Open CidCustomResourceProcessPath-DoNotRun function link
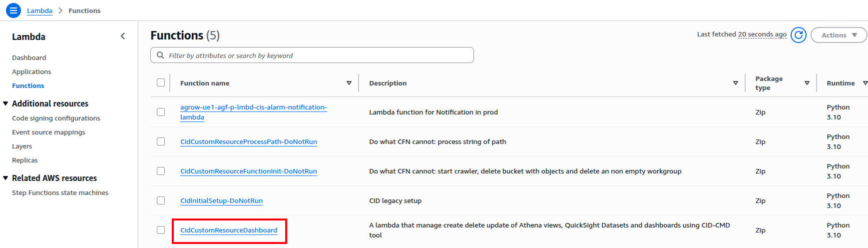 click(249, 141)
